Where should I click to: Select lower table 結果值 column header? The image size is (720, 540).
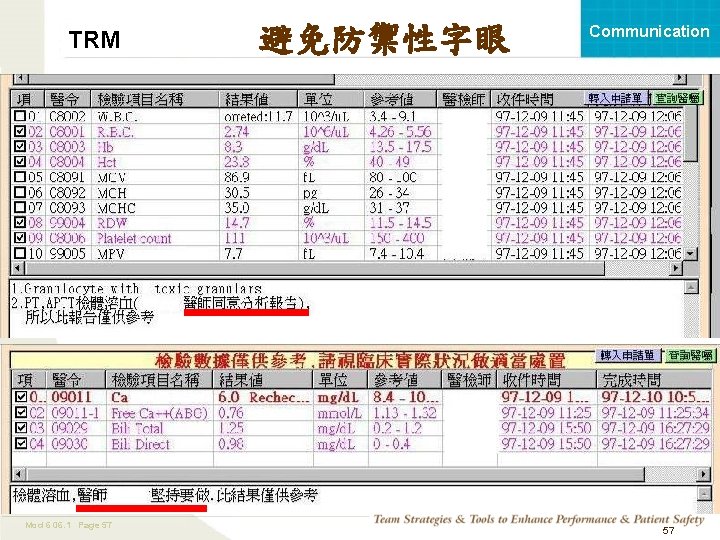(x=263, y=380)
